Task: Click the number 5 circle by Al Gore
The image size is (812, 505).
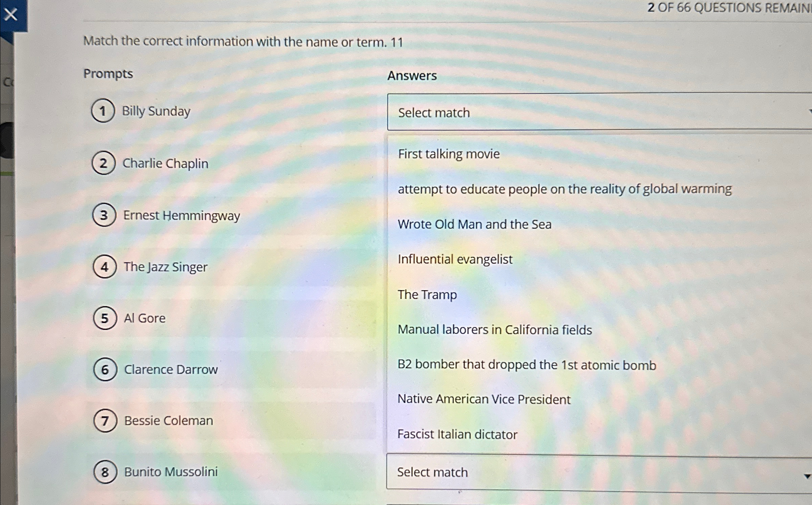Action: pos(105,318)
